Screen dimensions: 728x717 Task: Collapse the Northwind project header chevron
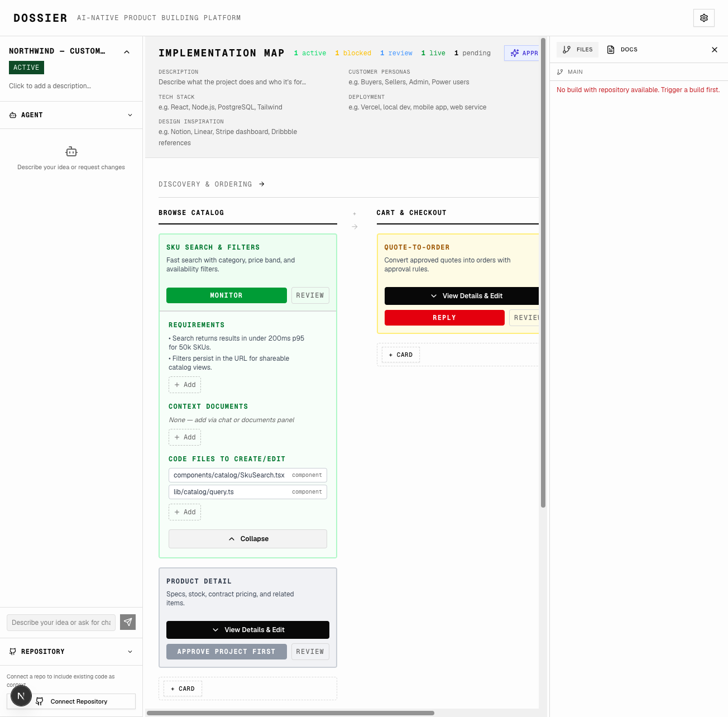pyautogui.click(x=127, y=52)
